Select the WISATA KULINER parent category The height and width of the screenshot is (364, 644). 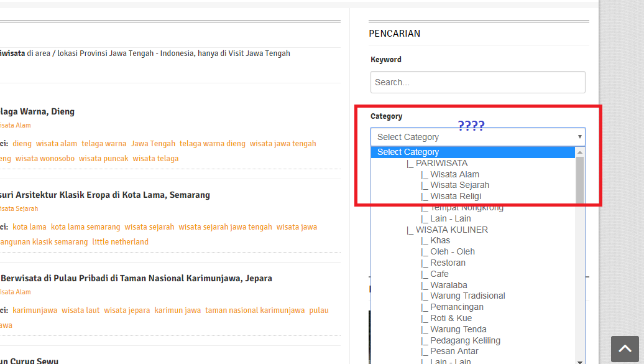[451, 230]
